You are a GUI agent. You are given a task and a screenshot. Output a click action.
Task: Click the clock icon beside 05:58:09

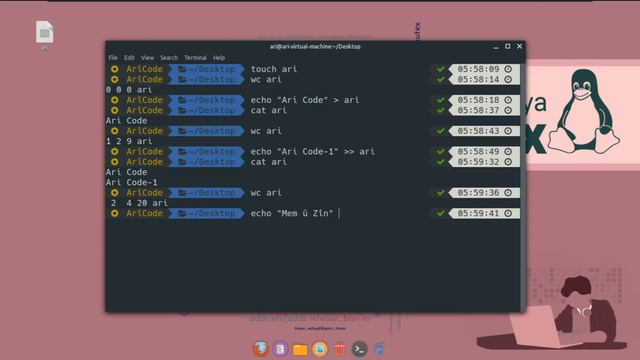click(508, 69)
